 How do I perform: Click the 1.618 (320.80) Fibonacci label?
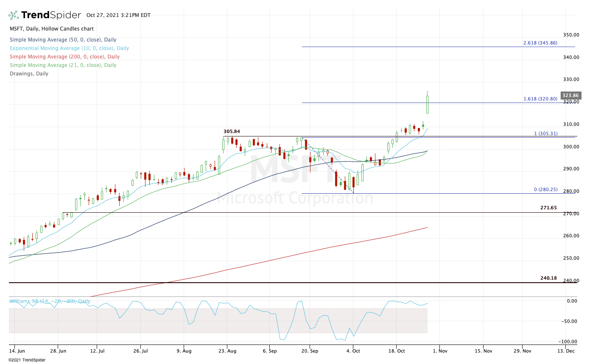(x=540, y=99)
